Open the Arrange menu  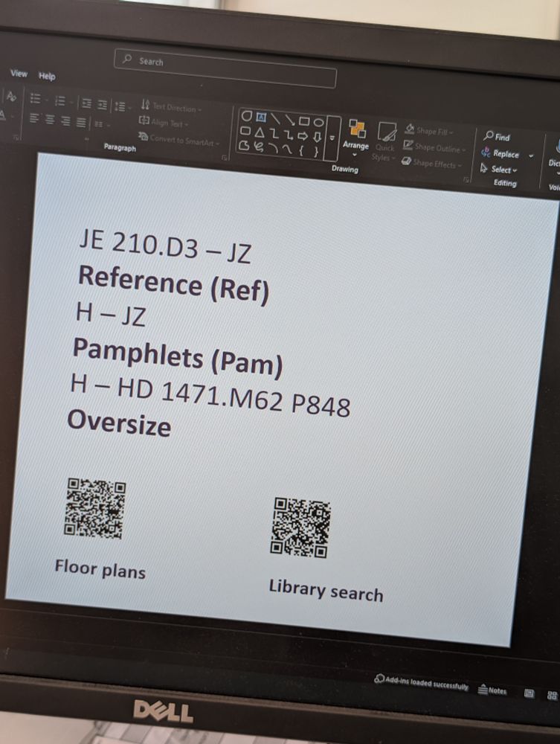coord(356,138)
